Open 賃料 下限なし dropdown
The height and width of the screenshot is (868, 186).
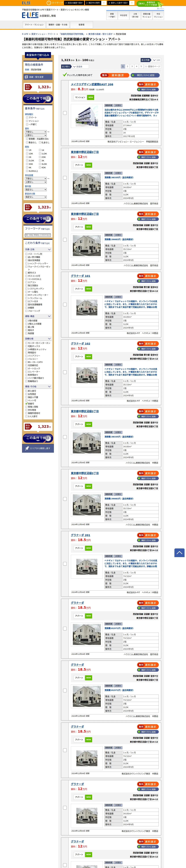36,132
